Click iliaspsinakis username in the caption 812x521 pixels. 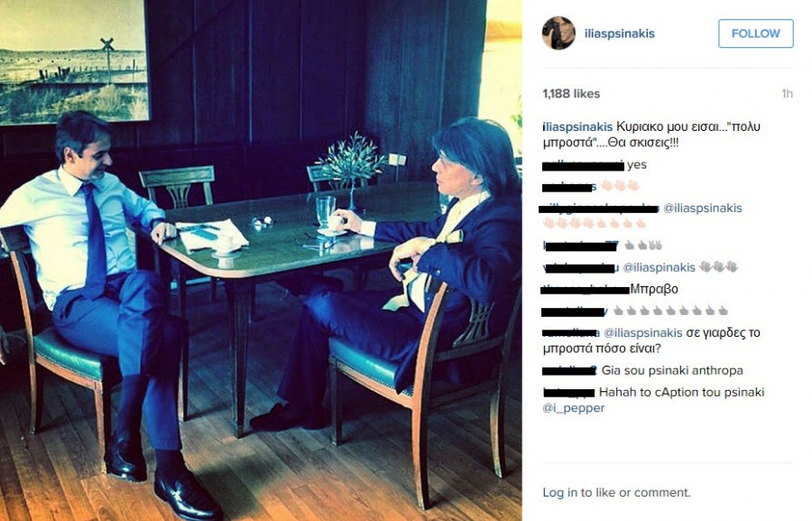click(x=577, y=127)
